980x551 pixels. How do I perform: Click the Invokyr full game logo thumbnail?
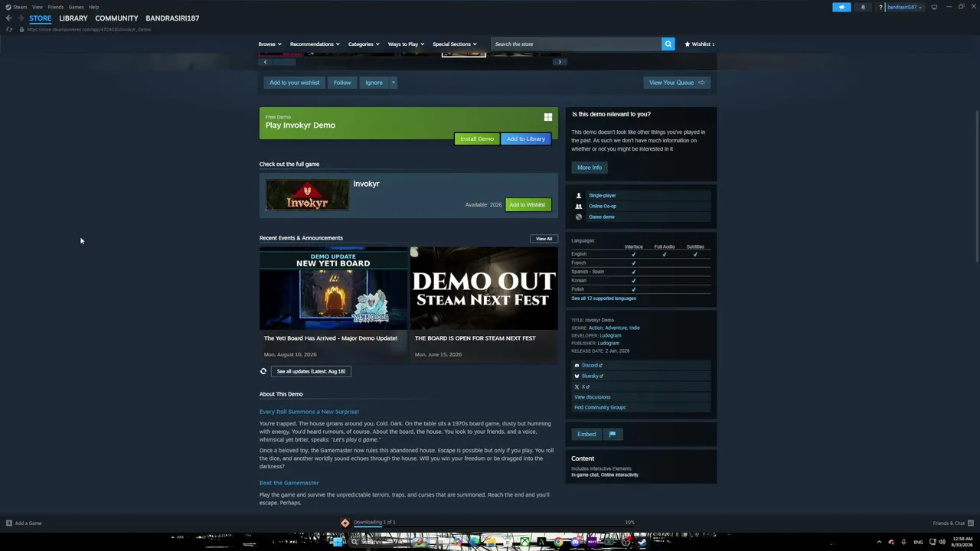coord(307,194)
